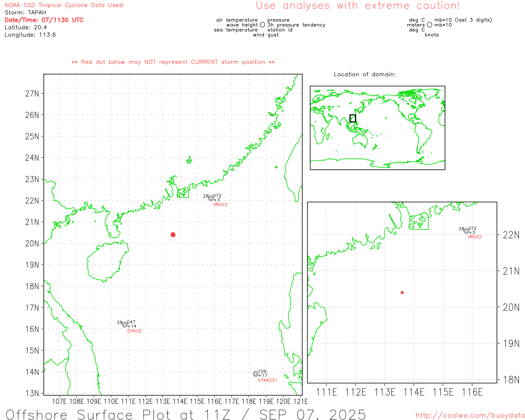Click the Hong Kong box outline on main map

click(183, 192)
